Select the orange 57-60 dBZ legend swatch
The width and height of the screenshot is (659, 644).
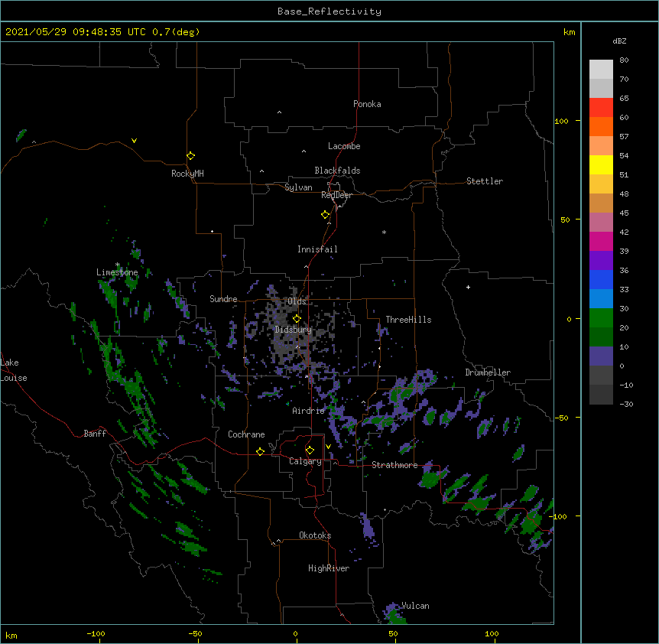(601, 126)
